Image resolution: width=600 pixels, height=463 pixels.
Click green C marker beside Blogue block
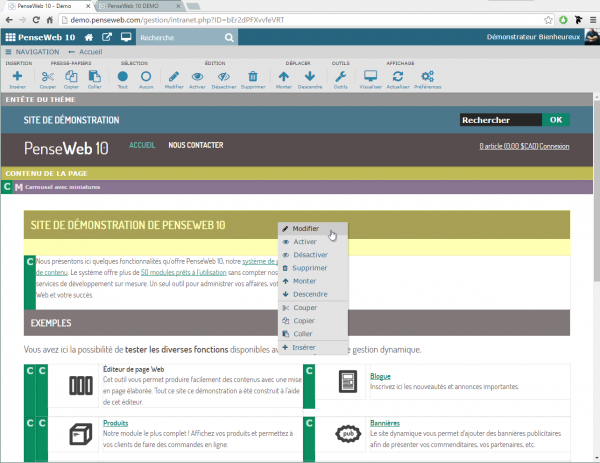[309, 386]
